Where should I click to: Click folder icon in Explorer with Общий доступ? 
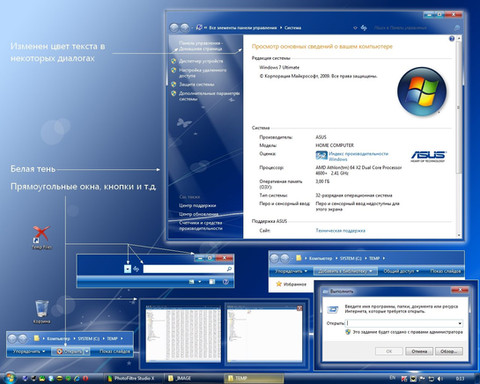(299, 258)
